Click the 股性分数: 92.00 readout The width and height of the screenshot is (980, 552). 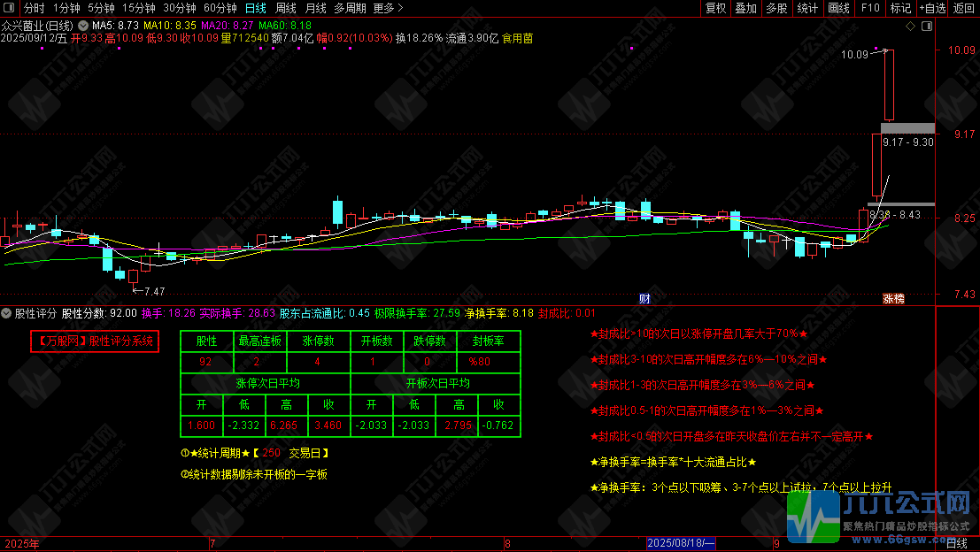point(99,313)
